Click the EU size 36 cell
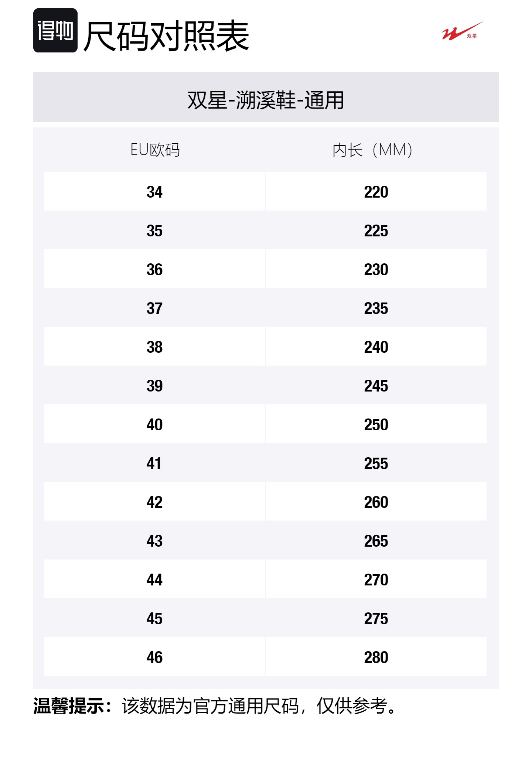Image resolution: width=532 pixels, height=769 pixels. pyautogui.click(x=154, y=269)
